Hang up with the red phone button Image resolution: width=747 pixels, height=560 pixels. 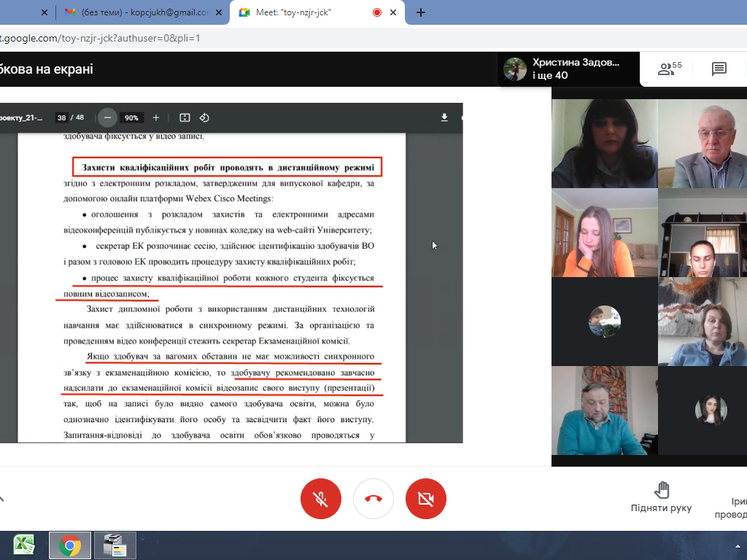click(x=373, y=499)
